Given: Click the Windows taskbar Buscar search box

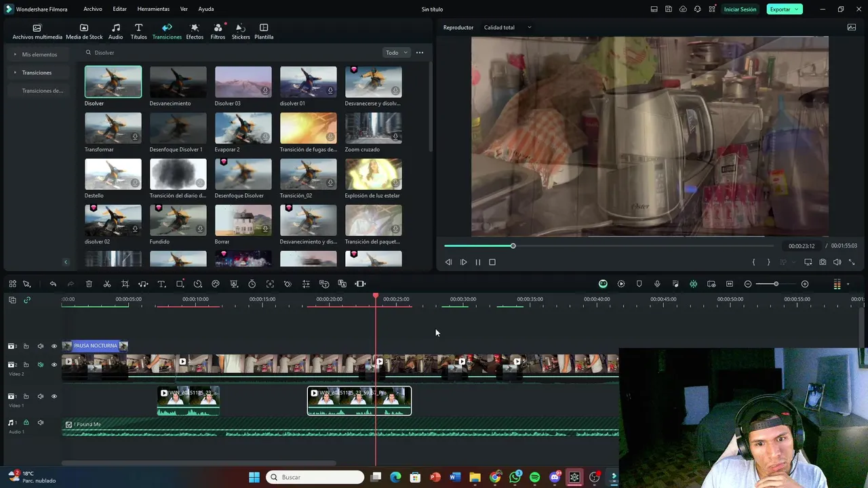Looking at the screenshot, I should [x=315, y=477].
